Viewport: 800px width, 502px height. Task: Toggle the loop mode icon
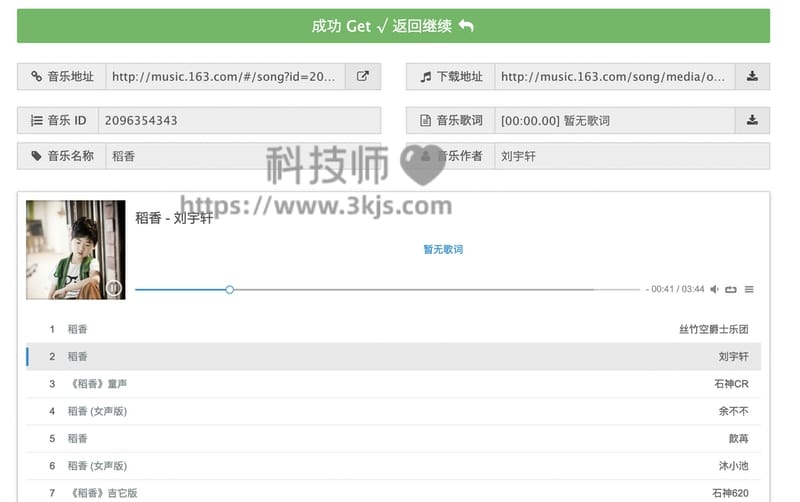click(x=731, y=289)
